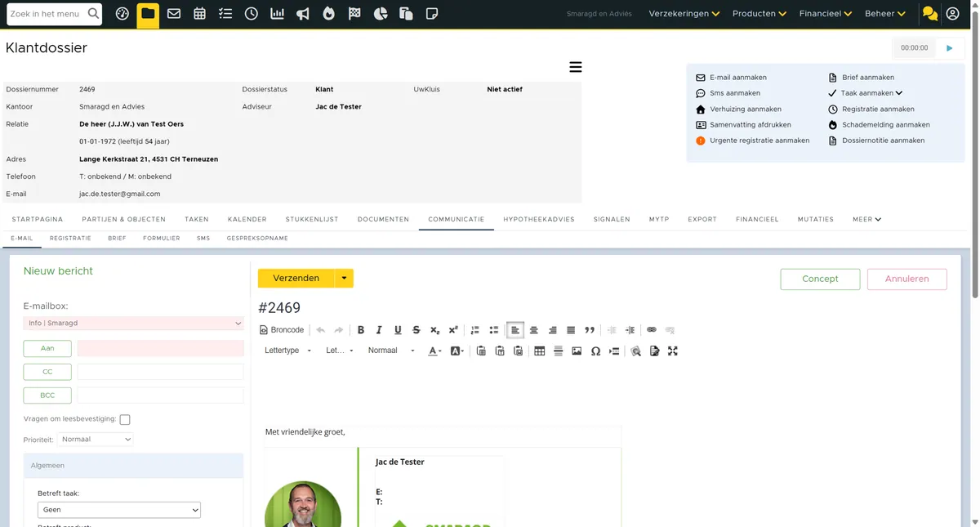Insert a special character (omega)
980x527 pixels.
pos(595,351)
